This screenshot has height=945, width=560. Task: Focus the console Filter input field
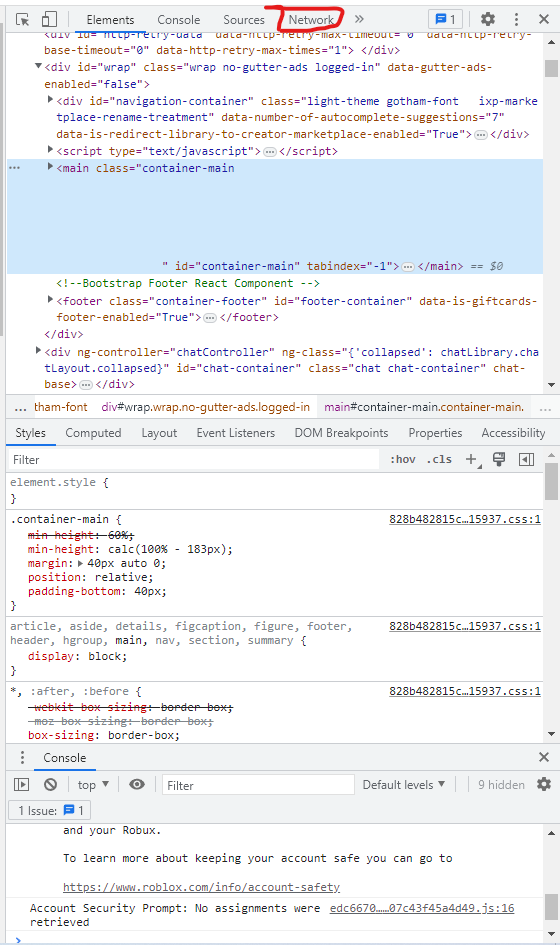pyautogui.click(x=258, y=785)
